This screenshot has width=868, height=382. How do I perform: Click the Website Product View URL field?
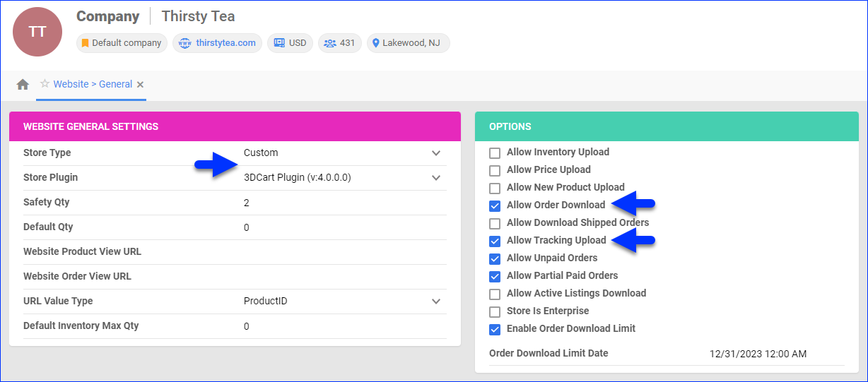[x=339, y=252]
